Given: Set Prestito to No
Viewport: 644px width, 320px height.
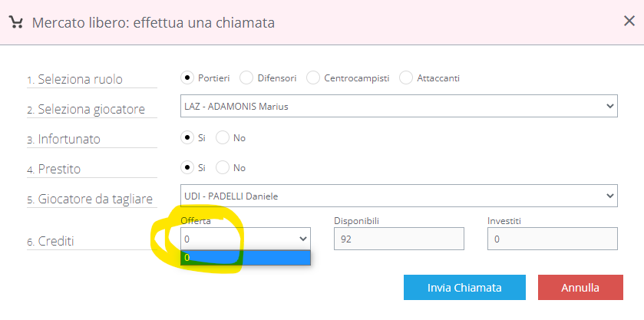Looking at the screenshot, I should (x=223, y=167).
